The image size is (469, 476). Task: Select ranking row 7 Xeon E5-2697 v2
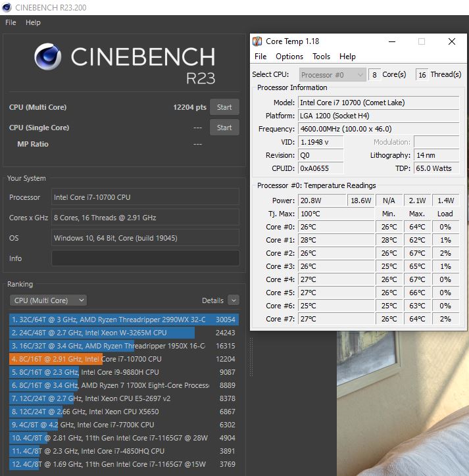124,398
